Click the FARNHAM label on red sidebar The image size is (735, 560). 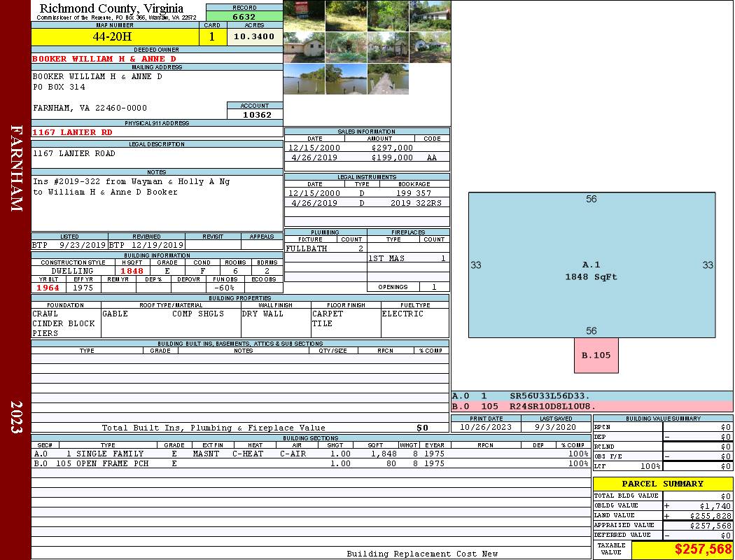click(x=16, y=169)
